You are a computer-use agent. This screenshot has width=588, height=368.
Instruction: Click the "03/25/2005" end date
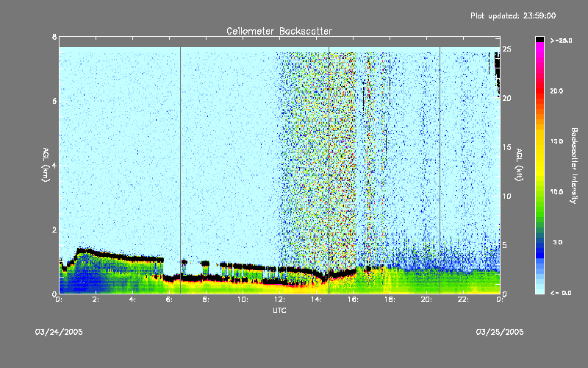click(500, 332)
